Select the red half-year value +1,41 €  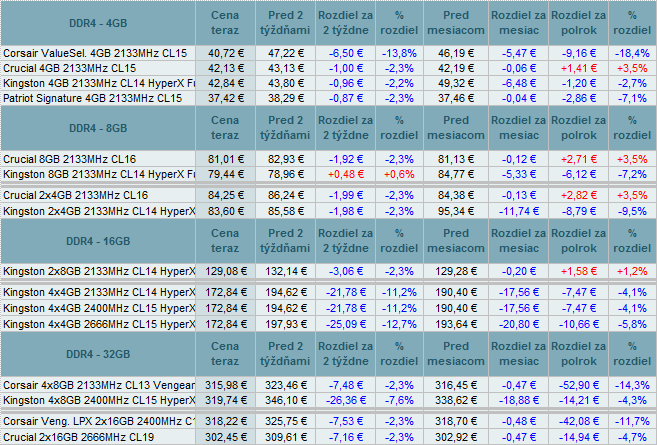click(578, 68)
